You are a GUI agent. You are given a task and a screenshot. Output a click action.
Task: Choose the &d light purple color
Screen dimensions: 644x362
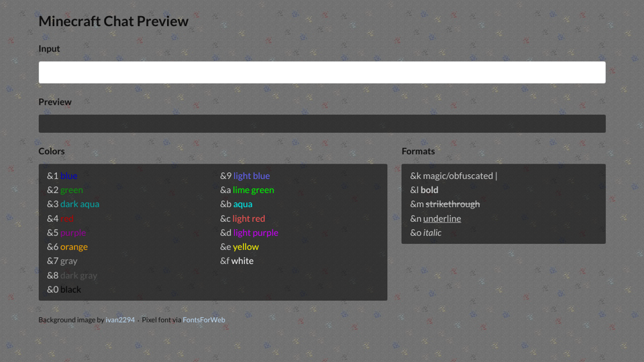coord(249,233)
